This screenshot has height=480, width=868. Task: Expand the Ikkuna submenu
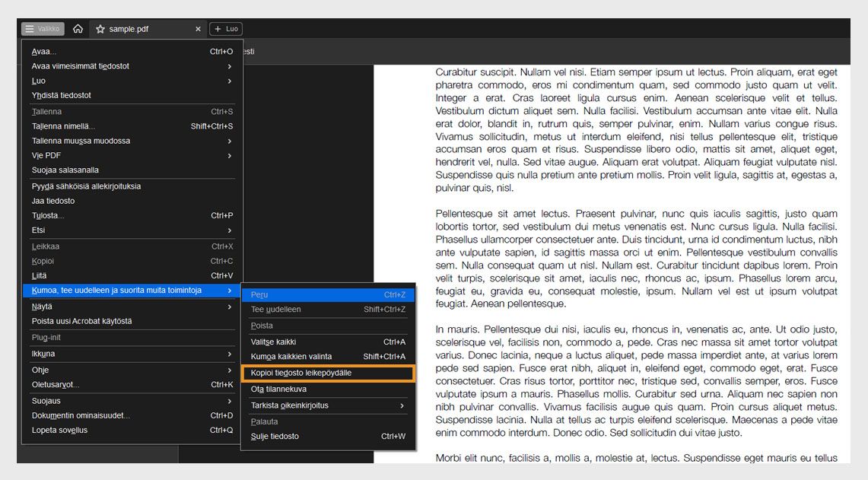point(132,354)
